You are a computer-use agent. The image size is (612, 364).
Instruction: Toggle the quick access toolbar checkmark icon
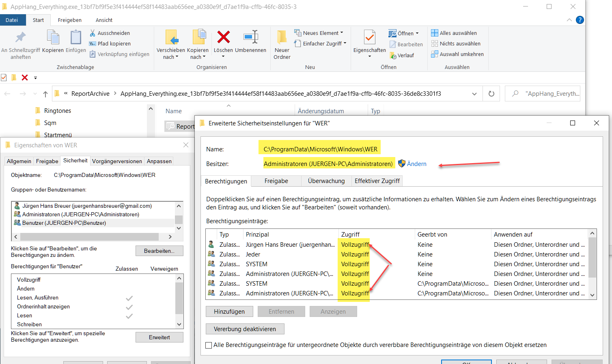(x=4, y=78)
